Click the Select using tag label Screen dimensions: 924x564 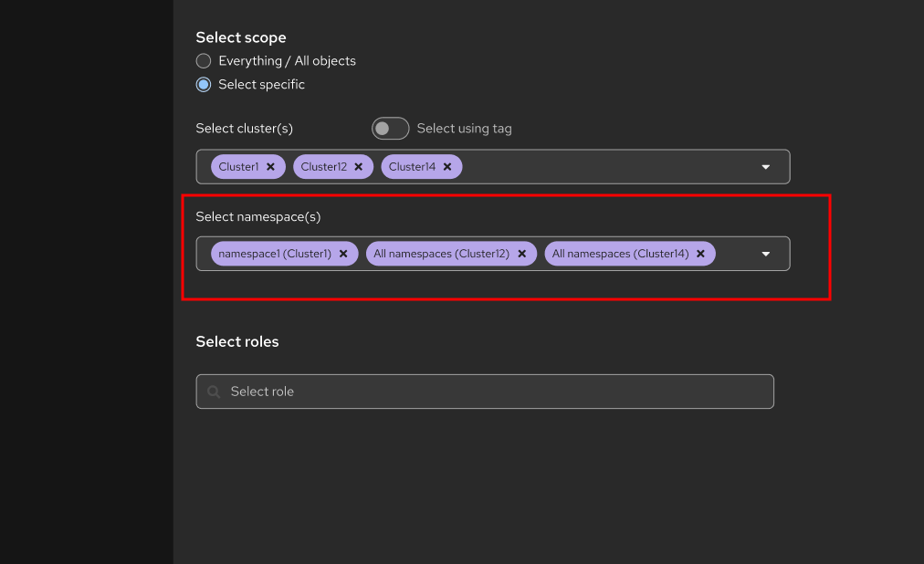464,129
